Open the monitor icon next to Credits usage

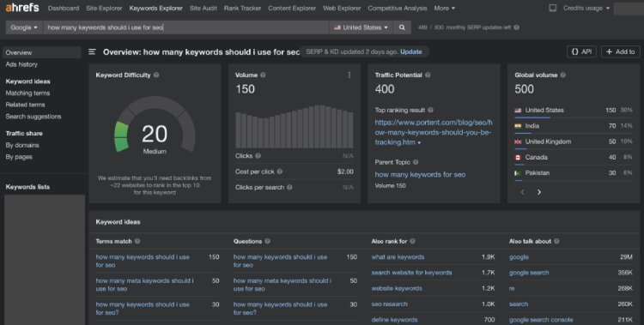(x=553, y=9)
